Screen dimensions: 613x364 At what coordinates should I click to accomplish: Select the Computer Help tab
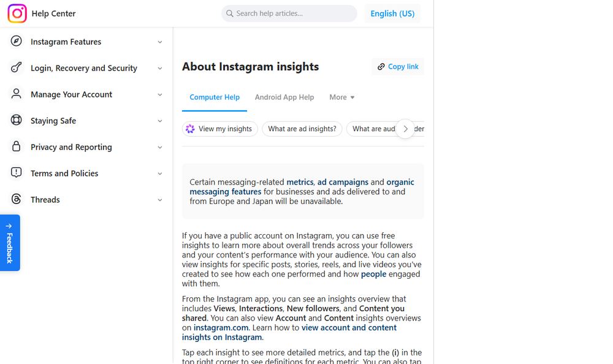pyautogui.click(x=214, y=97)
